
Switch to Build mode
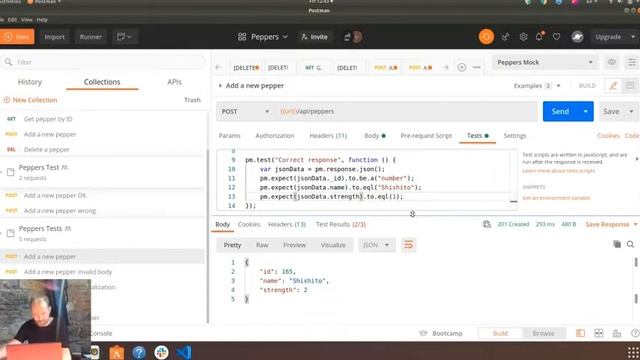coord(500,333)
